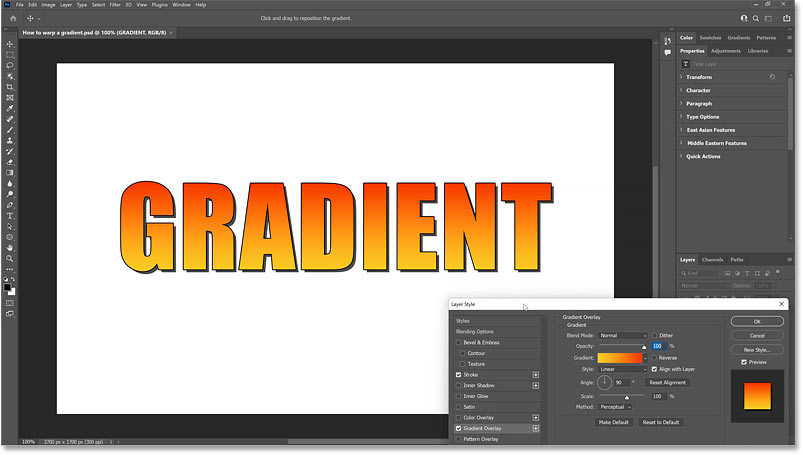
Task: Click the New Style button
Action: [757, 350]
